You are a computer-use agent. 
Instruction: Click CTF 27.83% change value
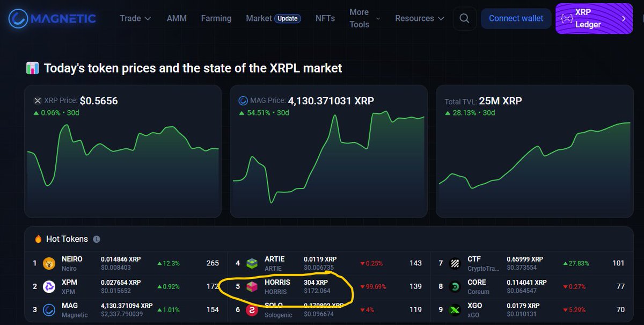(x=576, y=263)
